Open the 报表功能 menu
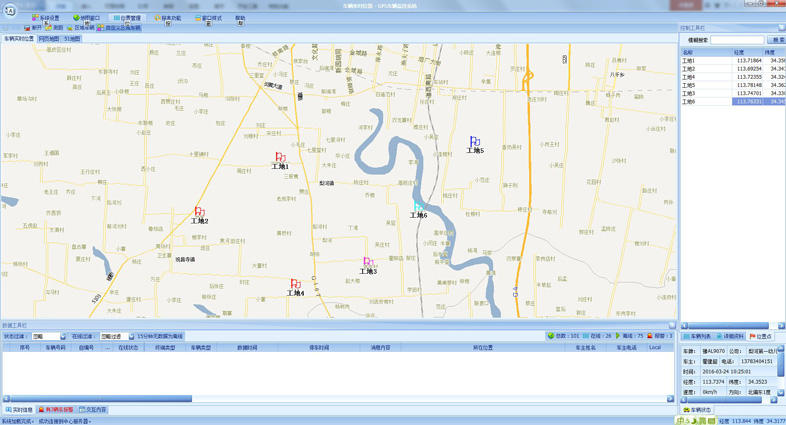Image resolution: width=786 pixels, height=425 pixels. click(168, 18)
